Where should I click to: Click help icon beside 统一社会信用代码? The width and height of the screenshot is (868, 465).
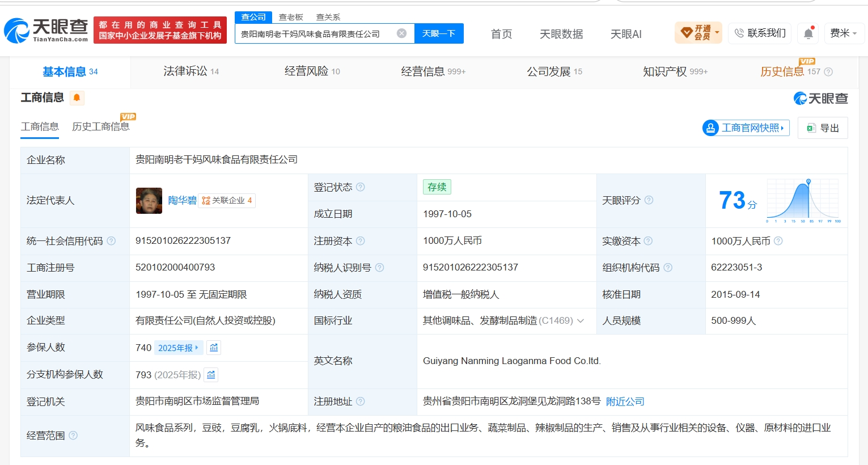pyautogui.click(x=111, y=241)
